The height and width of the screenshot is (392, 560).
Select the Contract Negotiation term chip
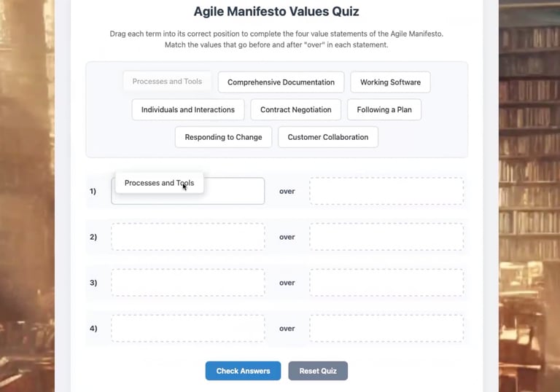coord(296,109)
